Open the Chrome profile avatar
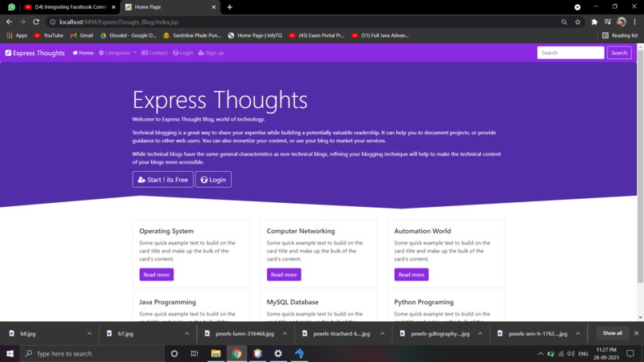The height and width of the screenshot is (362, 644). [x=622, y=22]
